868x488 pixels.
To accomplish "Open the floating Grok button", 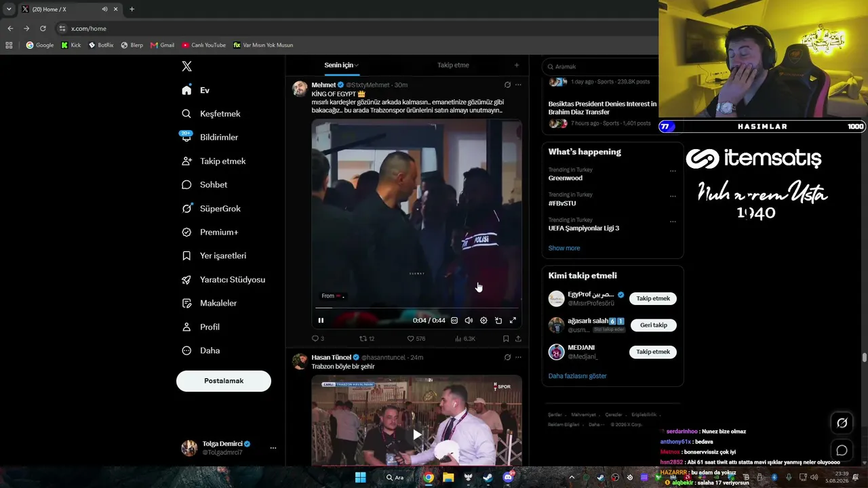I will click(x=842, y=423).
